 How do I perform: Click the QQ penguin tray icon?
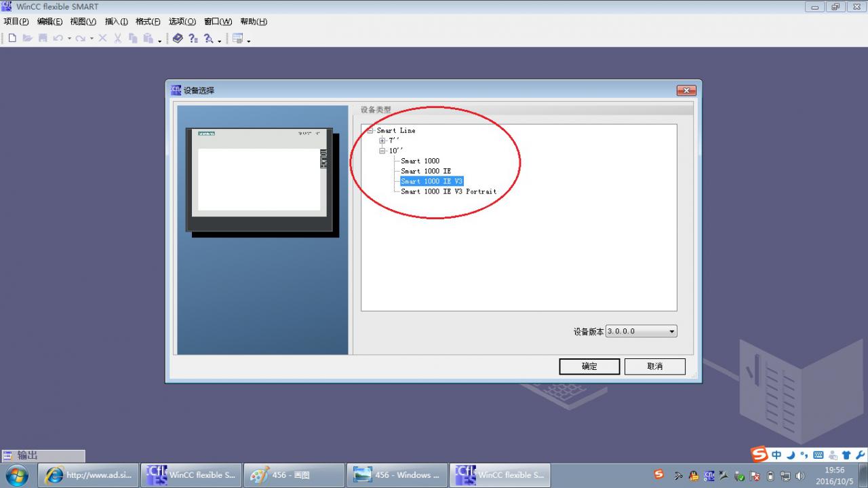click(x=694, y=476)
